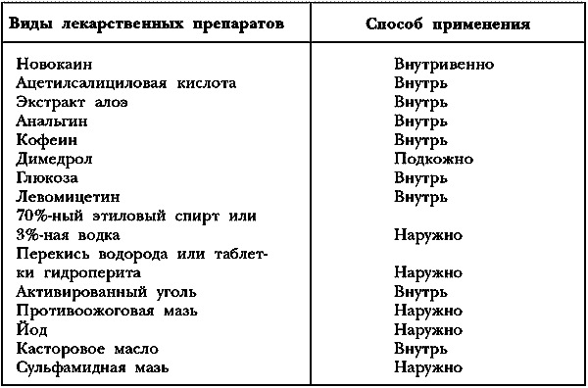Select the 'Активированный уголь' entry

pyautogui.click(x=106, y=292)
